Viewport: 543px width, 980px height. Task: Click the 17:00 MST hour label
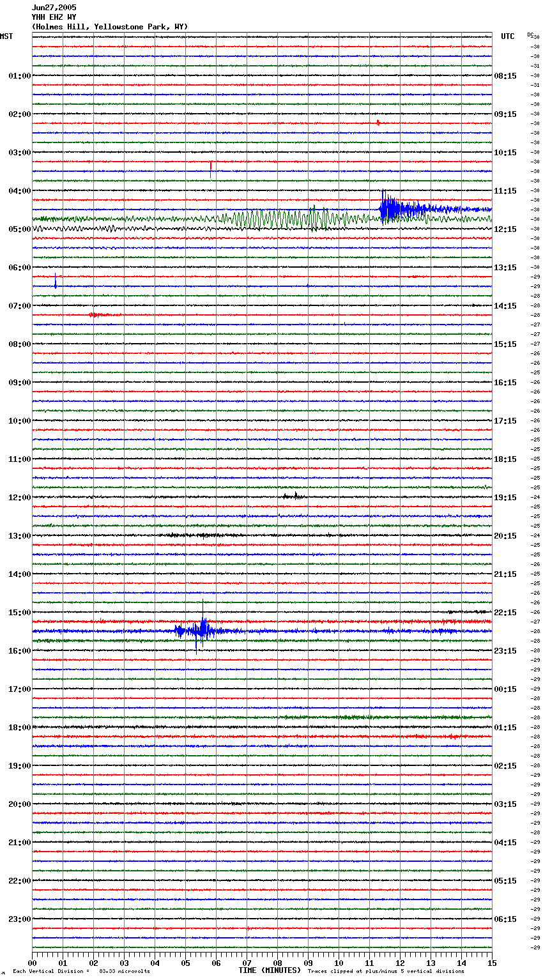coord(20,689)
